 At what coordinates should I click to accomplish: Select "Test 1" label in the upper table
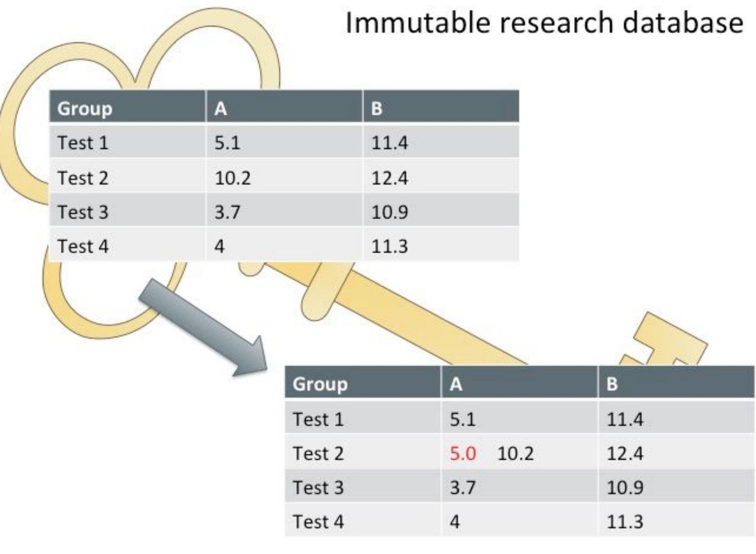pos(83,143)
